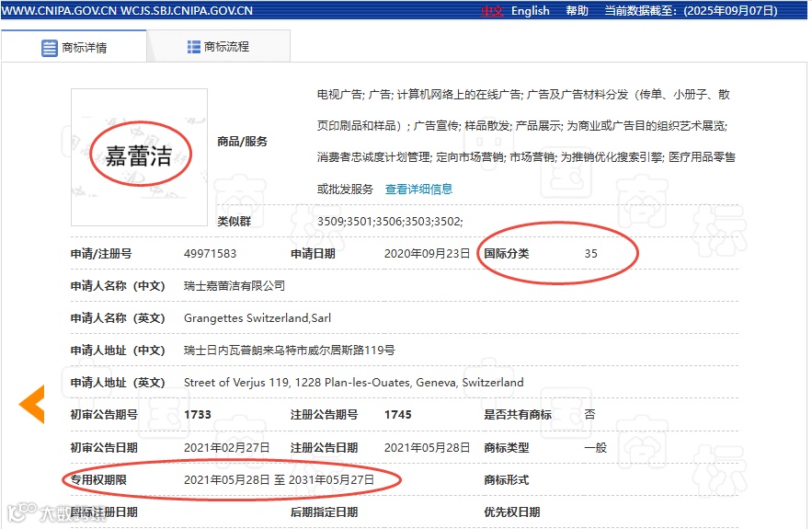Open the 查看详细信息 link
This screenshot has width=812, height=529.
click(418, 190)
